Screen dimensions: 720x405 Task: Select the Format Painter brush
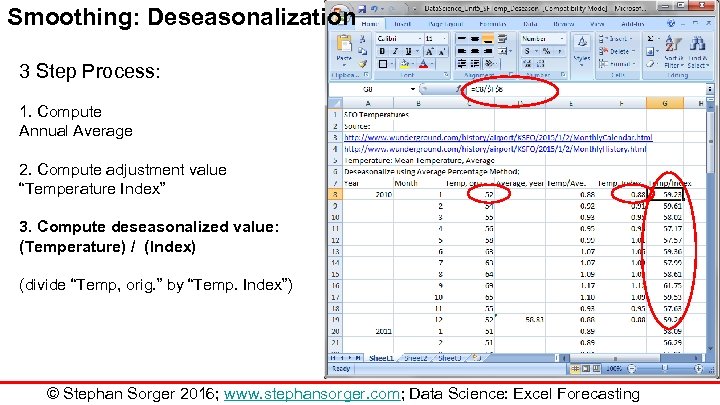363,64
